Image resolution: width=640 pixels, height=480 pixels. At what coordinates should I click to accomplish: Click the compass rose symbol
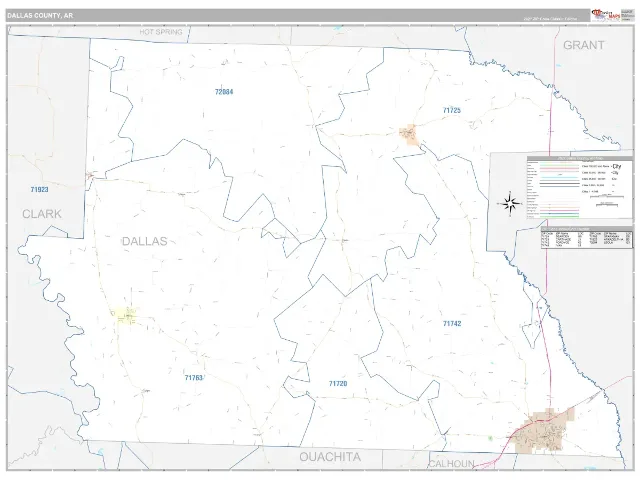[510, 203]
